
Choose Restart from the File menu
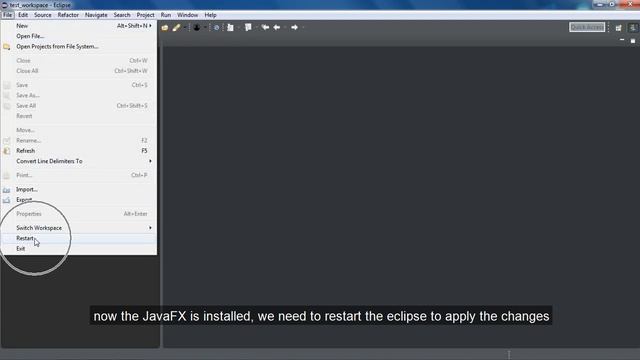pyautogui.click(x=79, y=238)
